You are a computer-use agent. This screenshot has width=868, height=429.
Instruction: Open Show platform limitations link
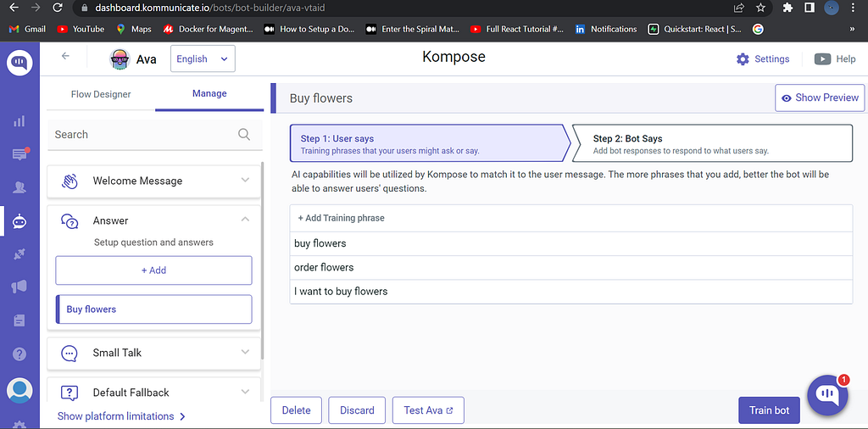[x=121, y=416]
